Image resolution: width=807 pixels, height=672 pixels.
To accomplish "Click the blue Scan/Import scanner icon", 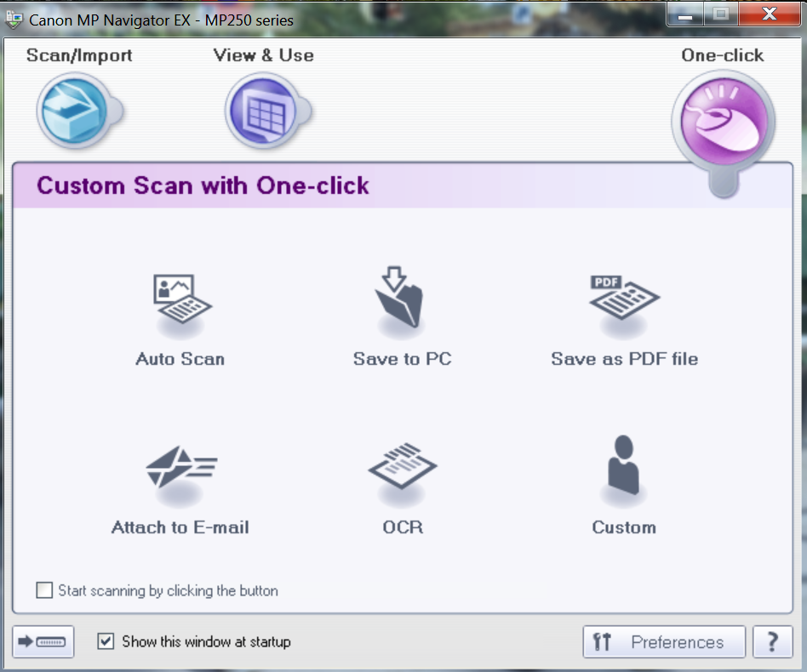I will coord(75,110).
